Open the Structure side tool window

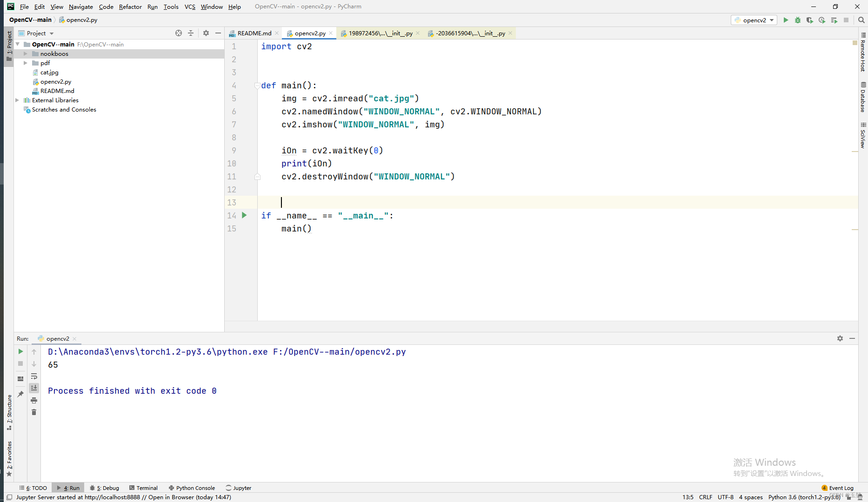pos(9,412)
